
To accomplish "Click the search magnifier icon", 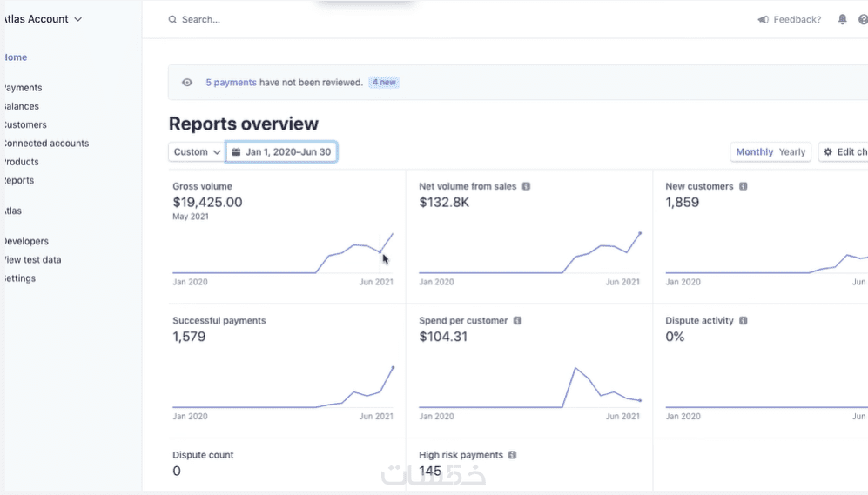I will [172, 19].
